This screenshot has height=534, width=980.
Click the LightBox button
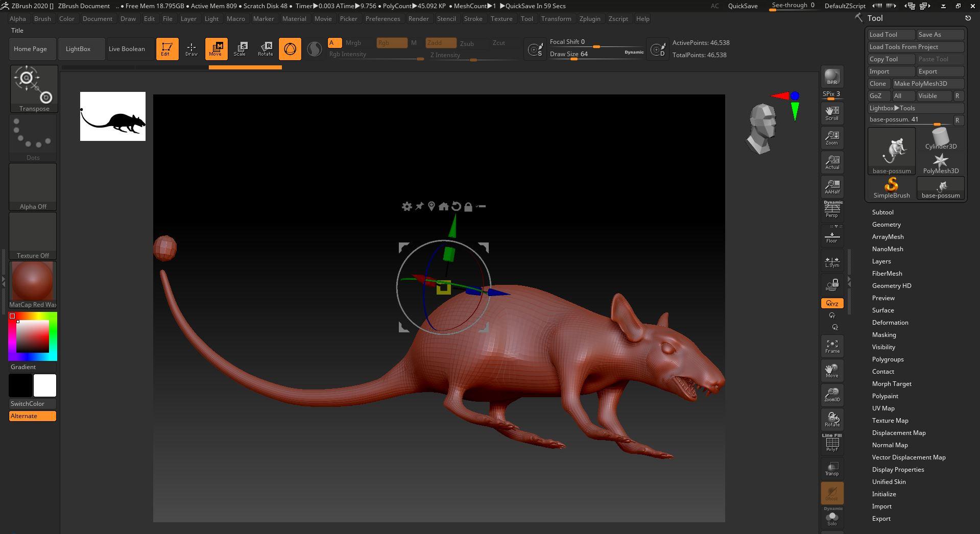coord(78,49)
